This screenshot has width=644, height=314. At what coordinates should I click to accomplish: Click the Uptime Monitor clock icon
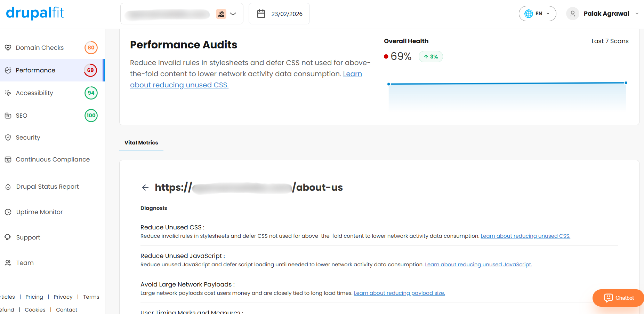pyautogui.click(x=8, y=212)
